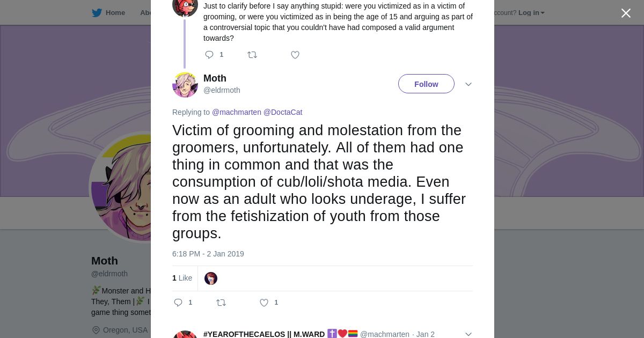Retweet the top clarifying tweet
The height and width of the screenshot is (338, 644).
pos(252,55)
